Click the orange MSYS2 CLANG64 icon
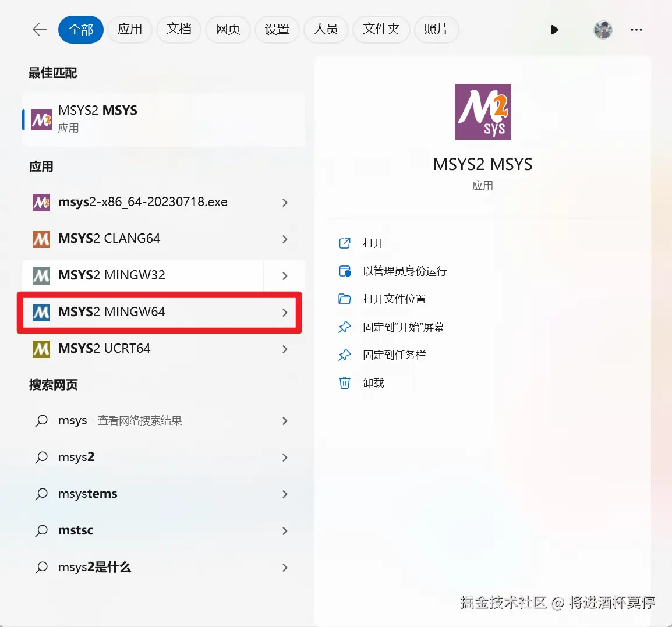The height and width of the screenshot is (627, 672). [x=41, y=239]
